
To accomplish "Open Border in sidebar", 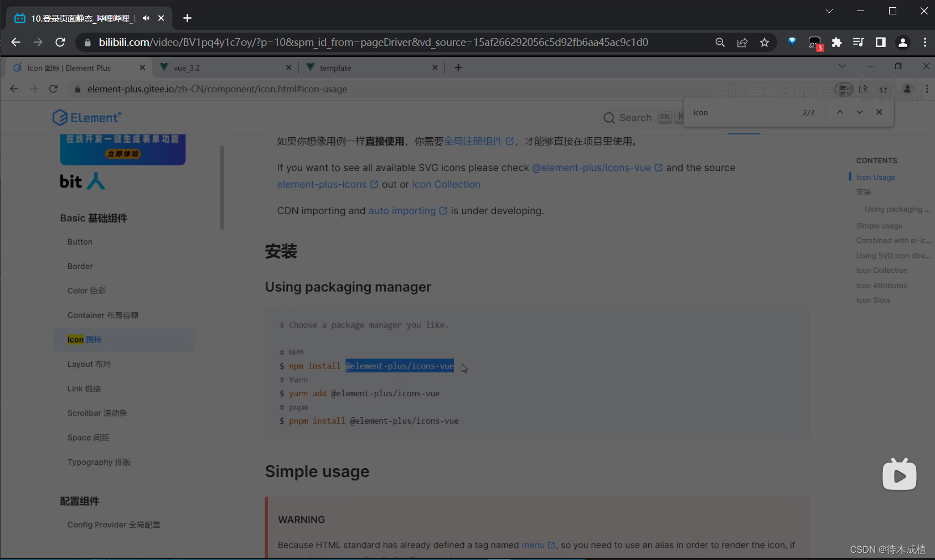I will [80, 266].
